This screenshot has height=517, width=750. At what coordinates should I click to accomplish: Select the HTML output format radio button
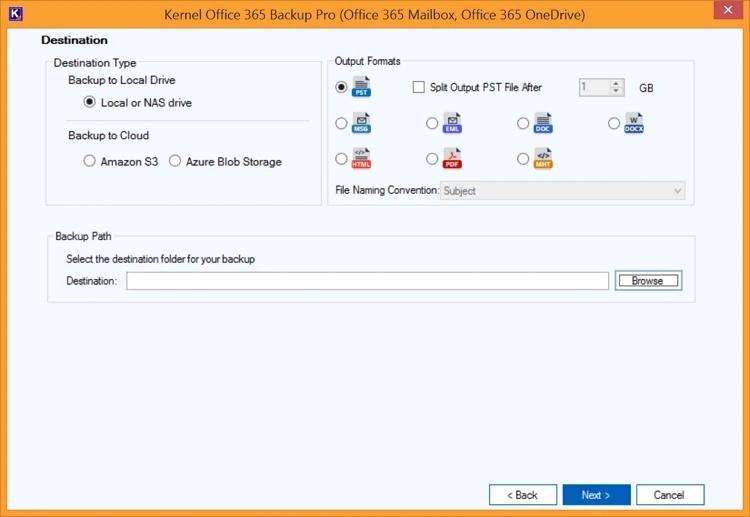point(341,159)
